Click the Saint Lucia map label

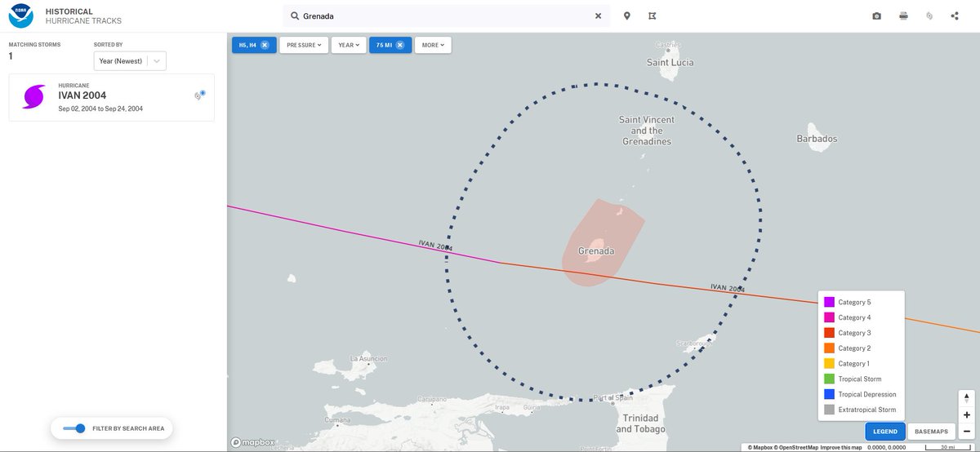(670, 62)
